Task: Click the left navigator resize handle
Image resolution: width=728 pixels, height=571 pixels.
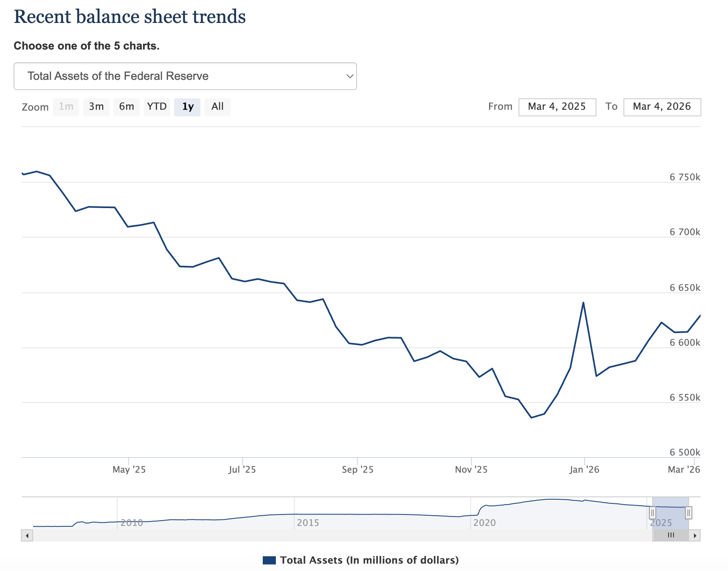Action: click(x=653, y=512)
